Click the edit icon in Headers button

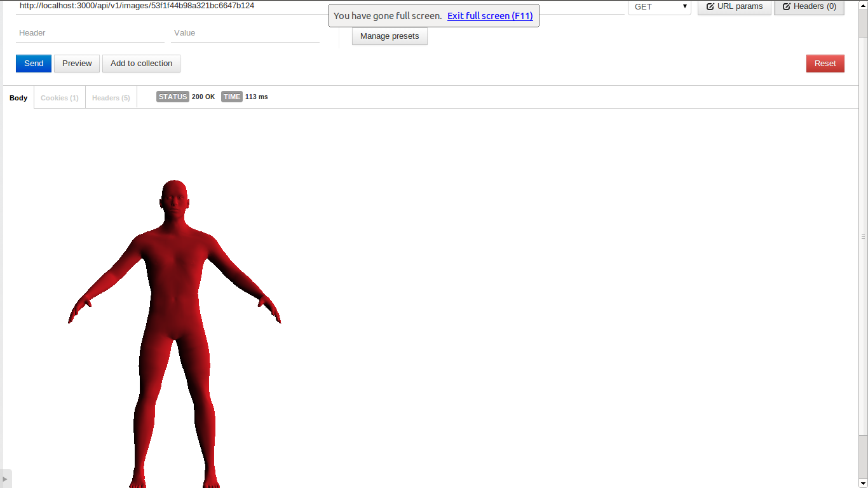click(x=787, y=6)
